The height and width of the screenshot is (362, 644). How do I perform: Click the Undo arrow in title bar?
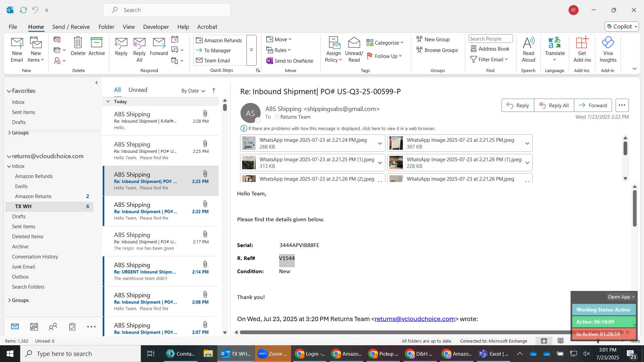[x=35, y=10]
